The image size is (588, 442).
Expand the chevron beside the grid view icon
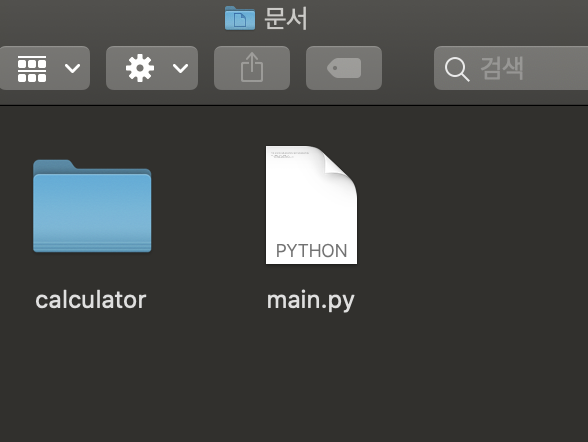72,68
